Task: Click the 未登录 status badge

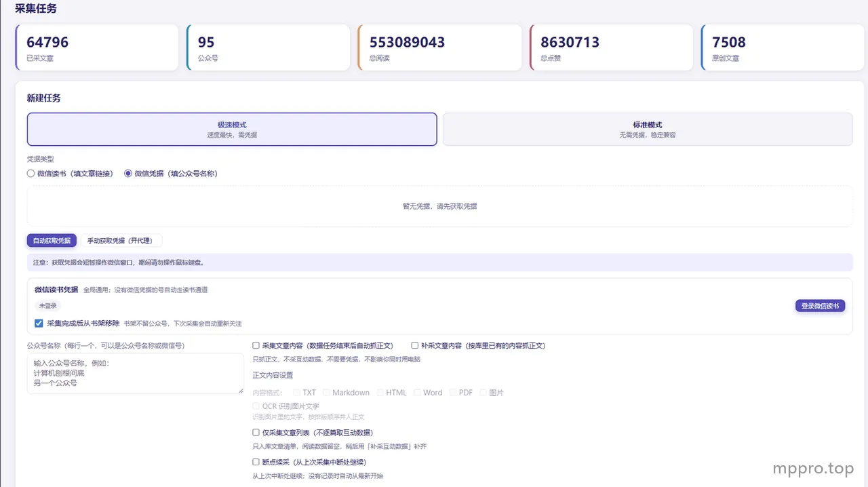Action: pos(48,306)
